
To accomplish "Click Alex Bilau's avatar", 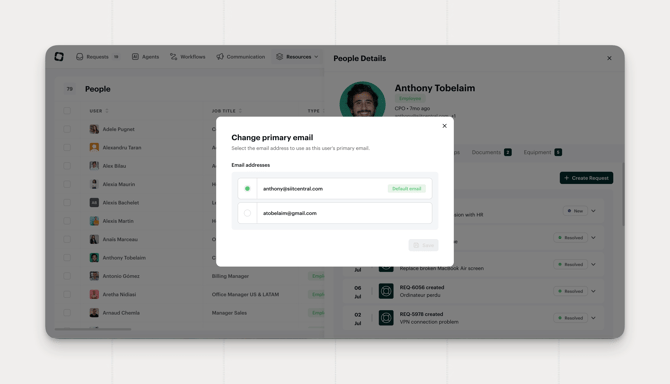I will (94, 166).
